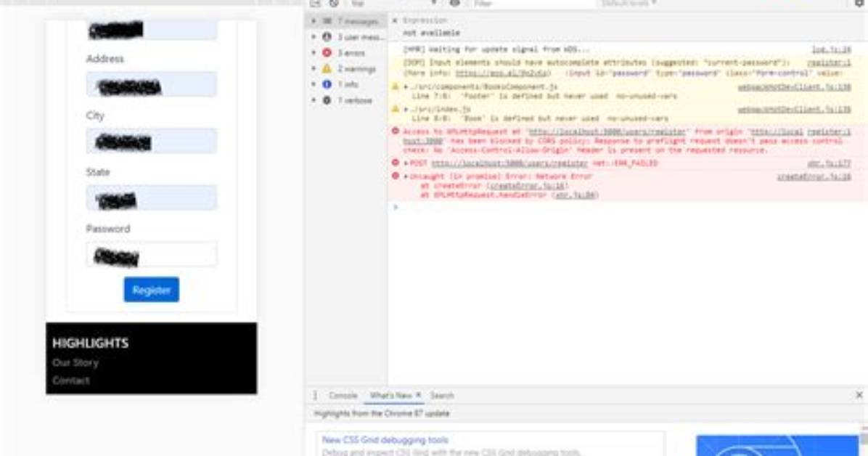Select the blue info icon in sidebar
This screenshot has width=868, height=456.
(x=327, y=84)
